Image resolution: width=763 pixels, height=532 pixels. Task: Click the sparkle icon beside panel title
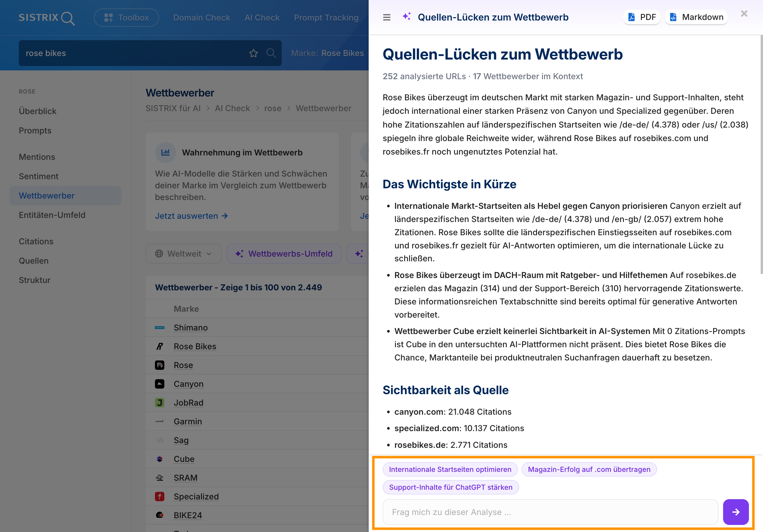(407, 17)
